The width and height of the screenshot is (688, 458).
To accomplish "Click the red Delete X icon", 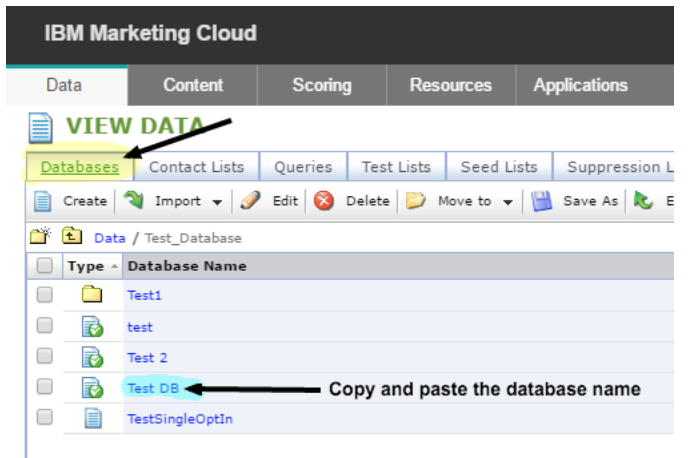I will coord(324,201).
